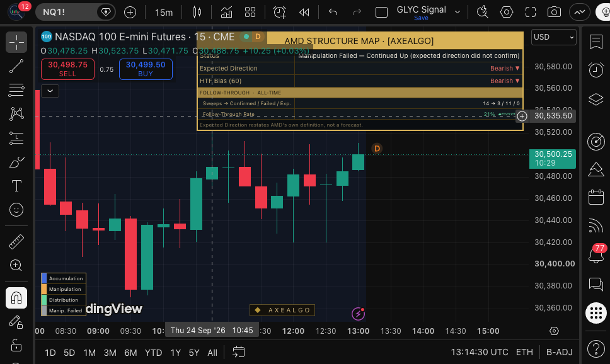Open the Fibonacci retracement tool
610x364 pixels.
click(x=16, y=90)
